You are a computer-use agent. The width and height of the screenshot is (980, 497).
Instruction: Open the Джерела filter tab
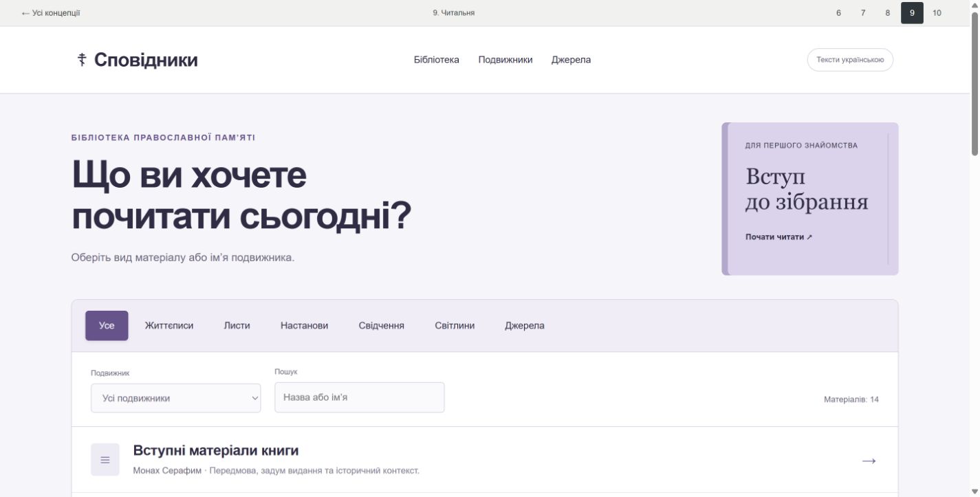click(x=525, y=326)
